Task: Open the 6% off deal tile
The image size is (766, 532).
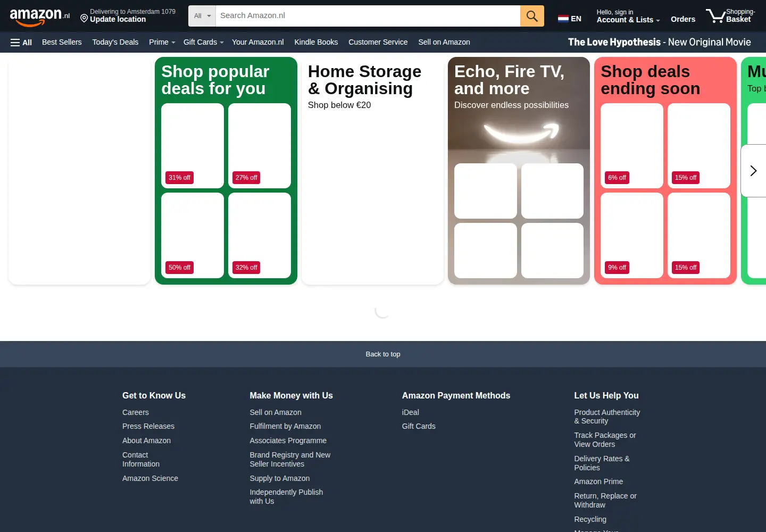Action: 632,146
